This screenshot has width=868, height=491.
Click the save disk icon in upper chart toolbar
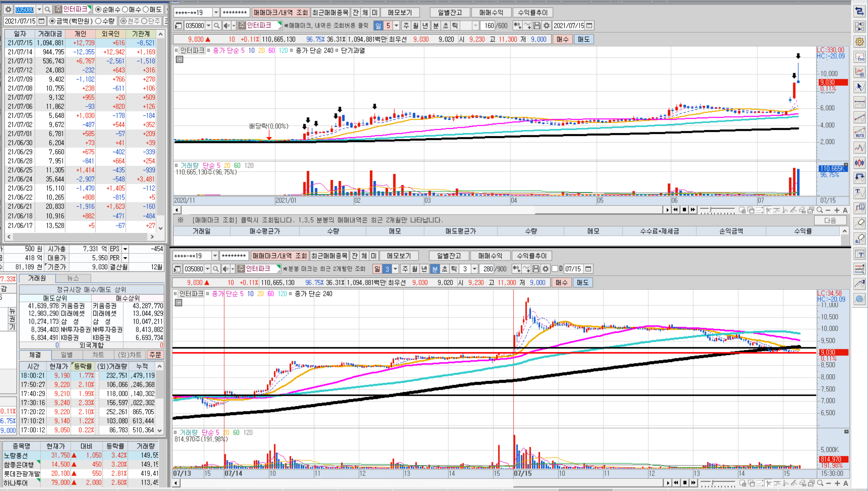pos(537,26)
